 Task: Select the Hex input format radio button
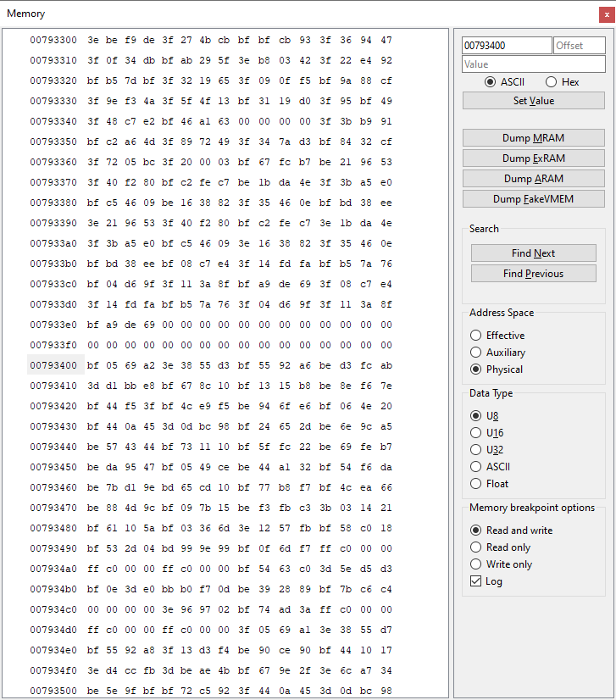click(562, 82)
